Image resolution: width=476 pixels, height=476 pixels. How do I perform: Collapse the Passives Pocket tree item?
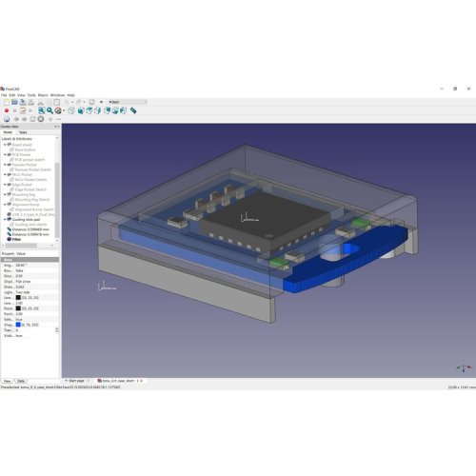pyautogui.click(x=5, y=165)
